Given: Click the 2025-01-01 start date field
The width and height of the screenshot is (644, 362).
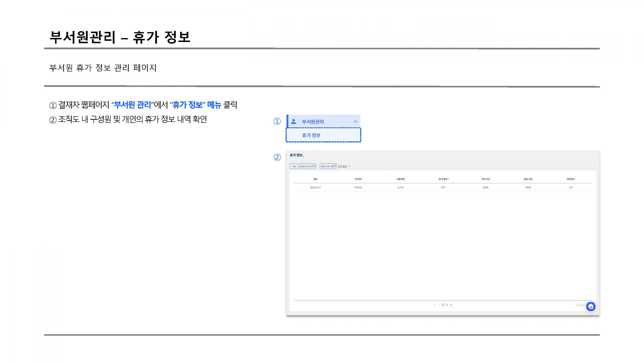Looking at the screenshot, I should point(307,166).
